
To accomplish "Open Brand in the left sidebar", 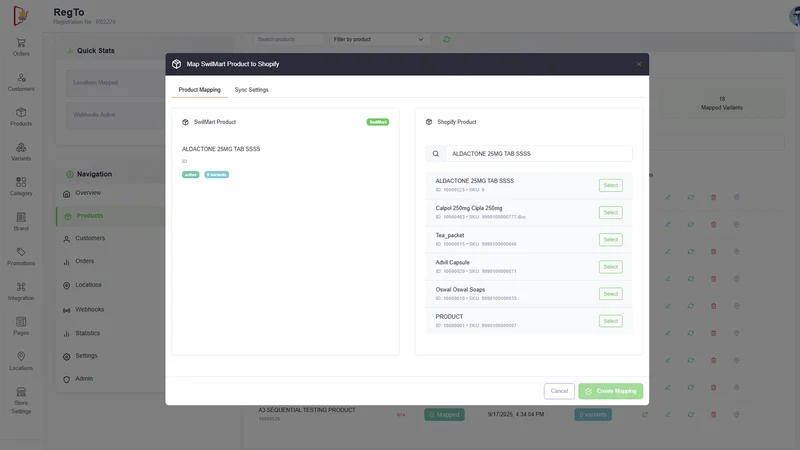I will click(x=21, y=222).
